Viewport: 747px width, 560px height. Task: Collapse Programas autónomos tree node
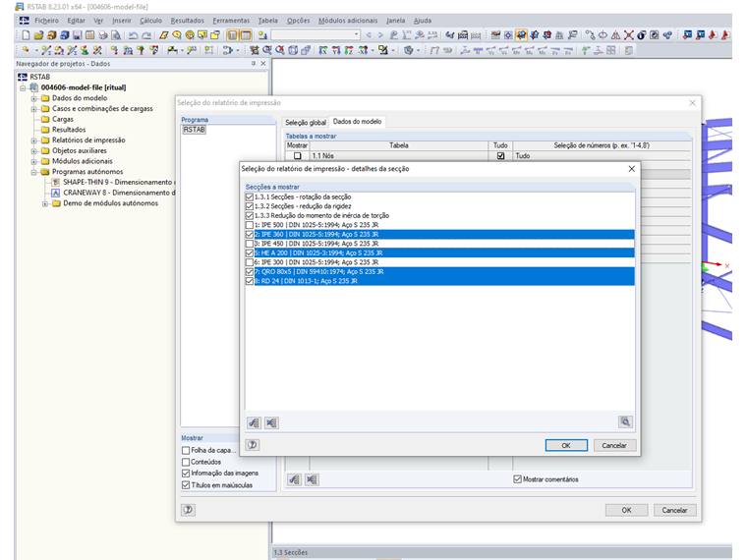tap(33, 172)
